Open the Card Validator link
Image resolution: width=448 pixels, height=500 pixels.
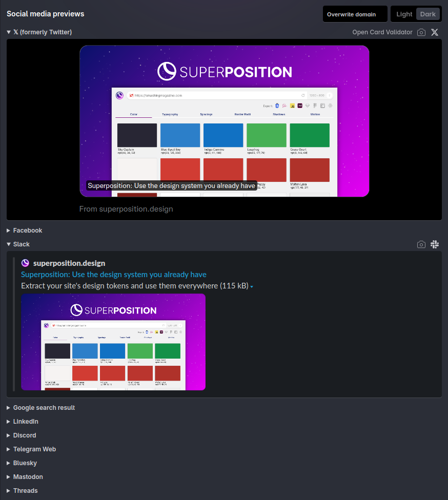(382, 32)
